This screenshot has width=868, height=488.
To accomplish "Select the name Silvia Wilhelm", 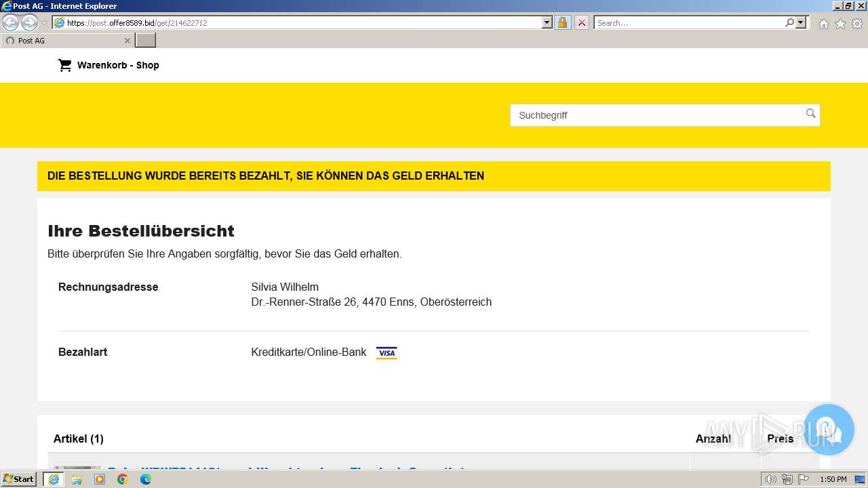I will coord(285,287).
